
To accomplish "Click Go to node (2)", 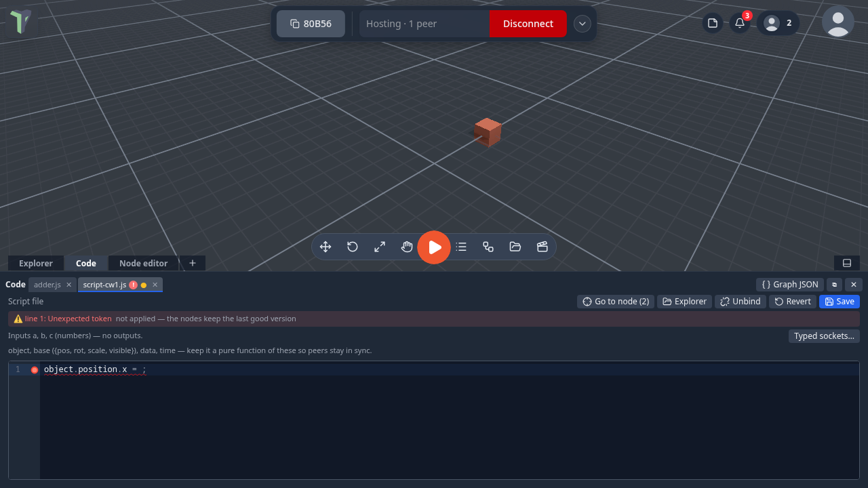I will tap(616, 302).
